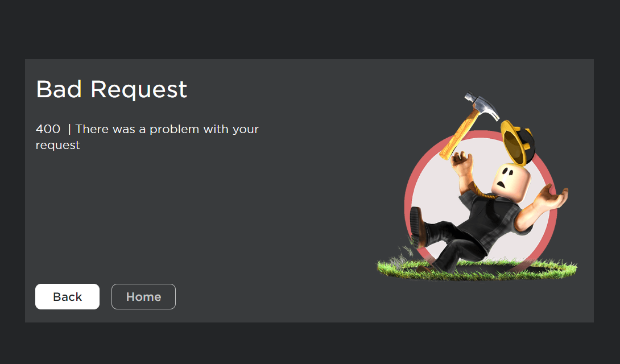Viewport: 620px width, 364px height.
Task: Select the Bad Request heading
Action: [x=111, y=89]
